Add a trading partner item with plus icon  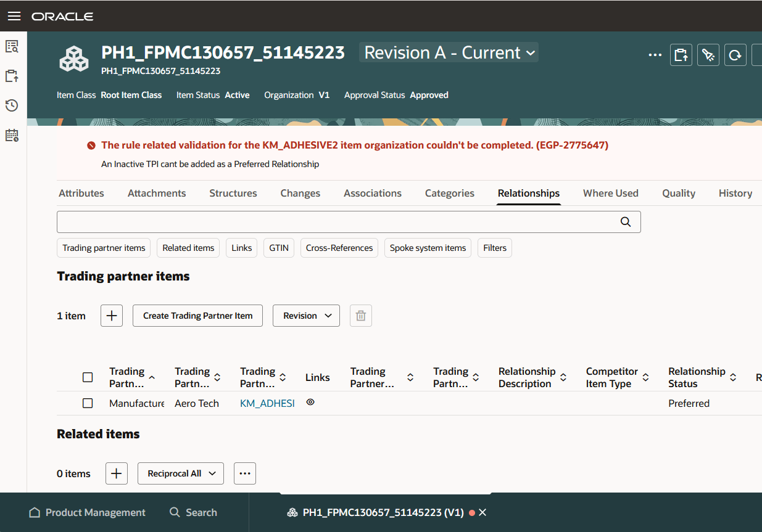[112, 316]
